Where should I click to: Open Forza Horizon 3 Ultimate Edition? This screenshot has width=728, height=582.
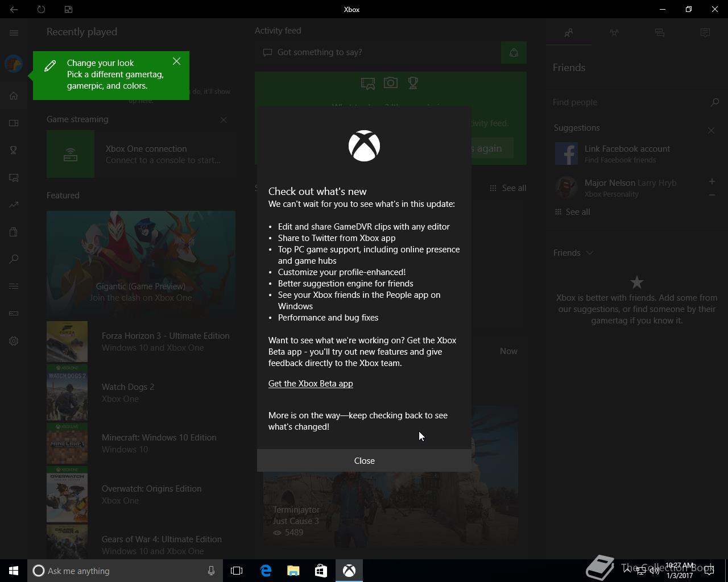click(141, 342)
